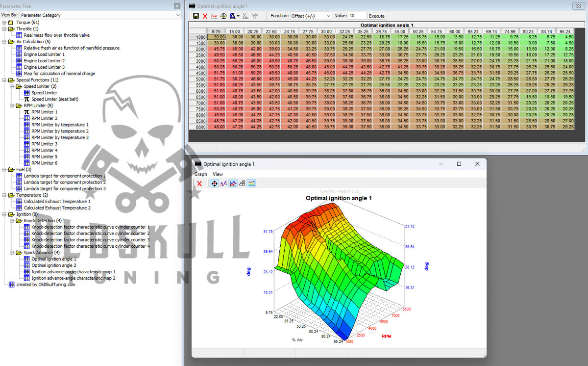Click the 1000 RPM row header
Image resolution: width=588 pixels, height=366 pixels.
click(198, 37)
